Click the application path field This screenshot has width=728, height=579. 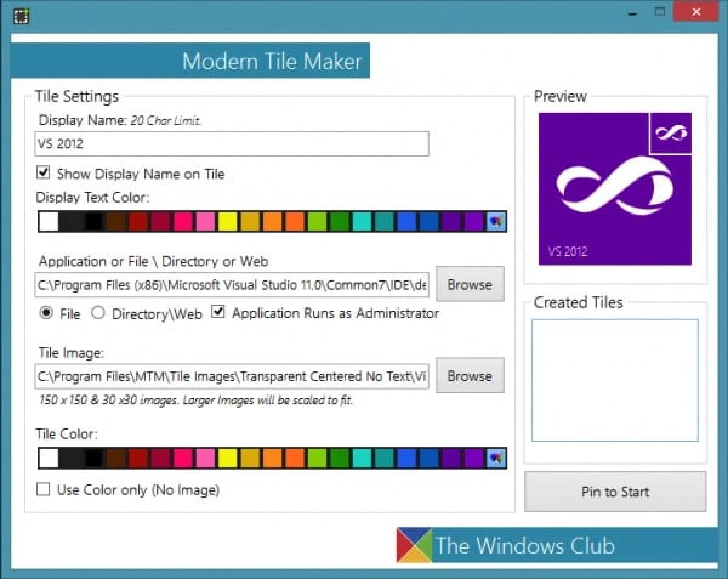231,285
